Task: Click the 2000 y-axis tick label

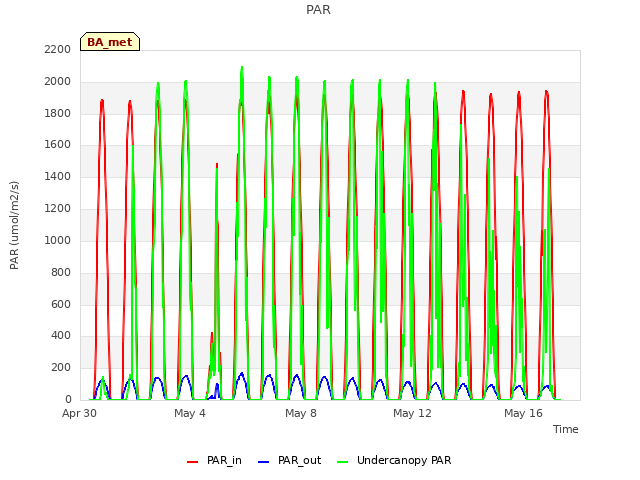Action: tap(58, 81)
